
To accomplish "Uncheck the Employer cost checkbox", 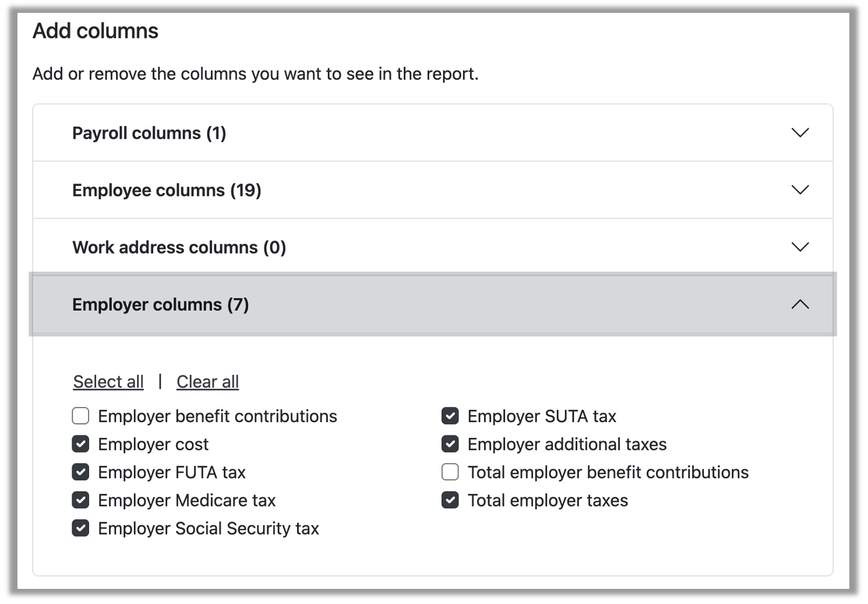I will click(80, 444).
